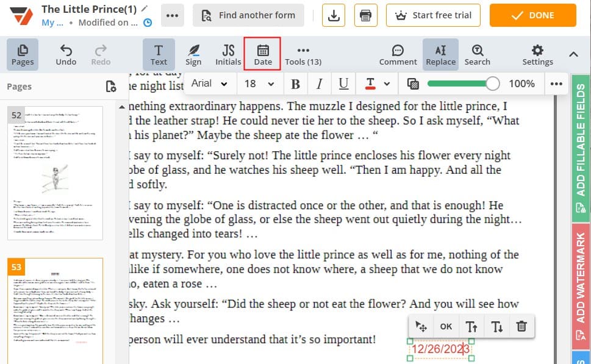591x364 pixels.
Task: Open the print dialog icon
Action: pos(365,15)
